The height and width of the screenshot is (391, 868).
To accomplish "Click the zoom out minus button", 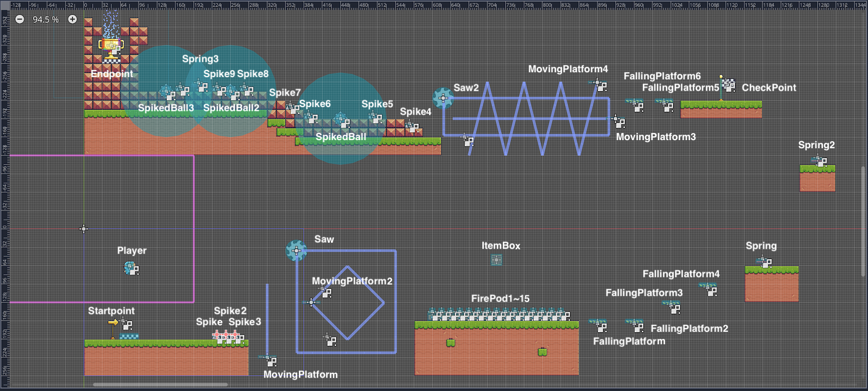I will (20, 19).
